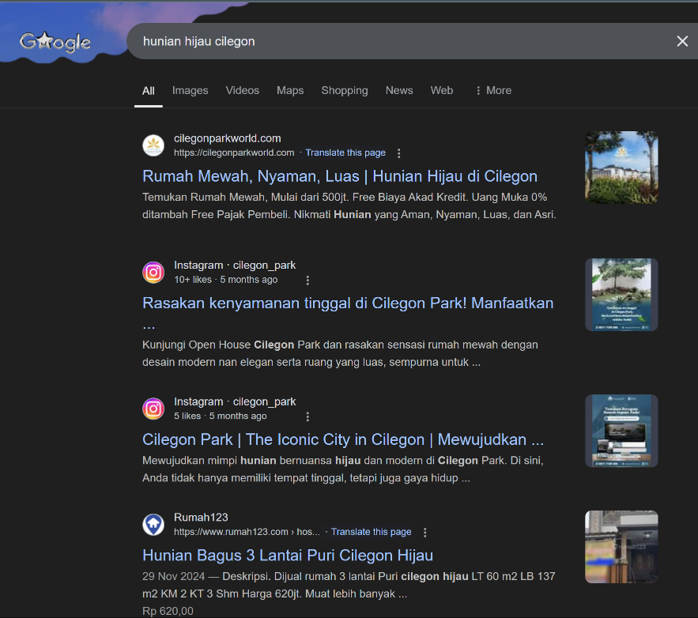Open the cilegonparkworld result thumbnail image
The height and width of the screenshot is (618, 698).
tap(621, 167)
